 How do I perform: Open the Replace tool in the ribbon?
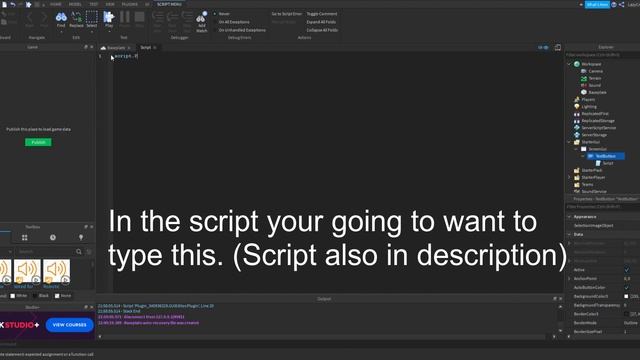tap(76, 20)
